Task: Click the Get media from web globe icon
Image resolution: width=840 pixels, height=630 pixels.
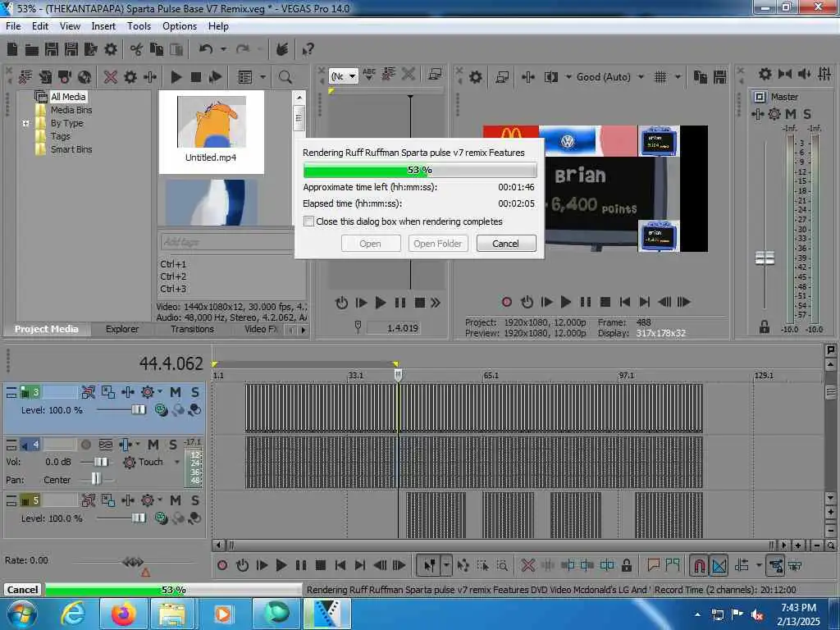Action: [84, 77]
